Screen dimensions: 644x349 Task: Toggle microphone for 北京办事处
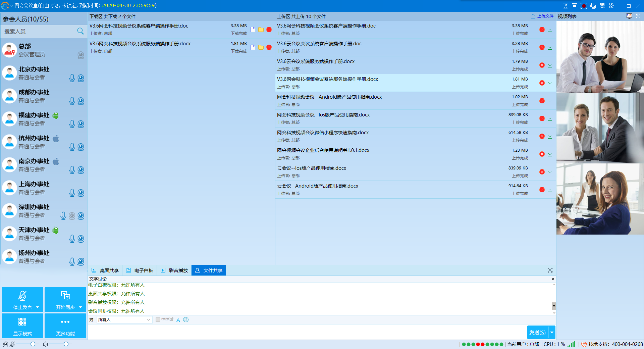[72, 78]
